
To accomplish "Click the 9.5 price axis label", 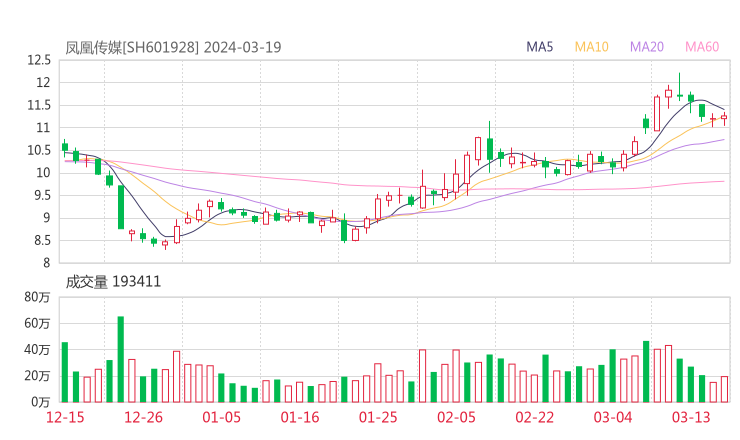I will [x=42, y=195].
